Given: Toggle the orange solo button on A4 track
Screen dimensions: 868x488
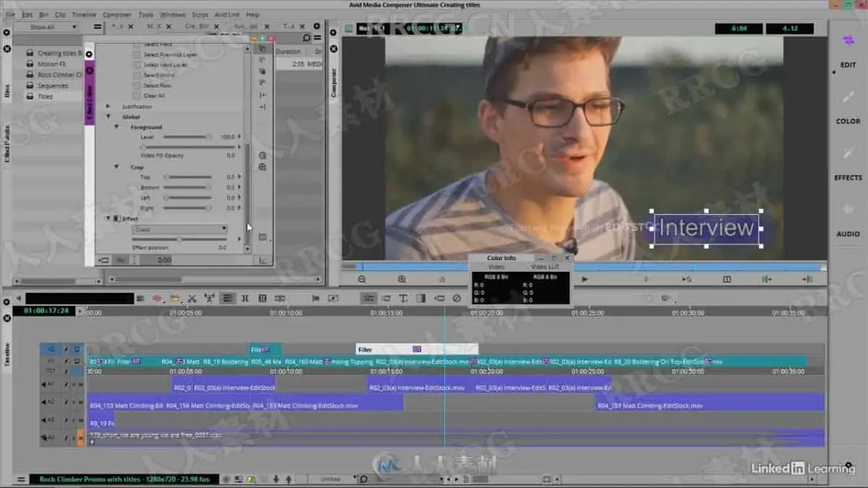Looking at the screenshot, I should (x=80, y=437).
